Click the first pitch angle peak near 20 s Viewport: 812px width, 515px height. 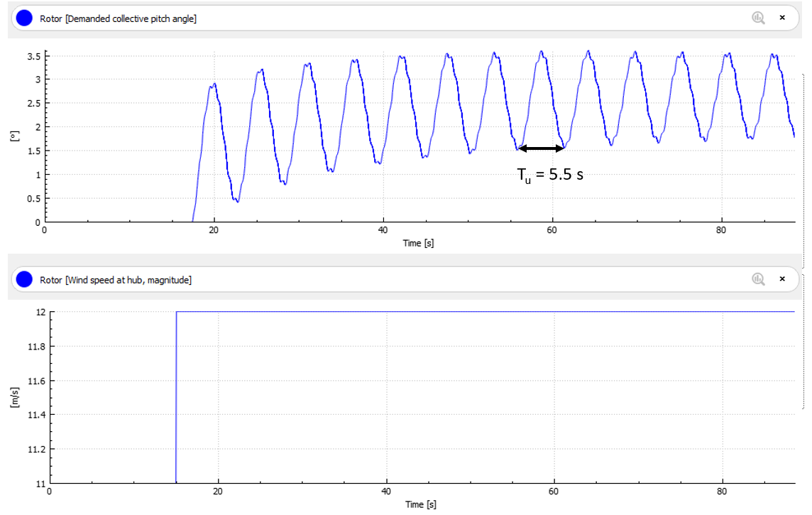(x=214, y=84)
